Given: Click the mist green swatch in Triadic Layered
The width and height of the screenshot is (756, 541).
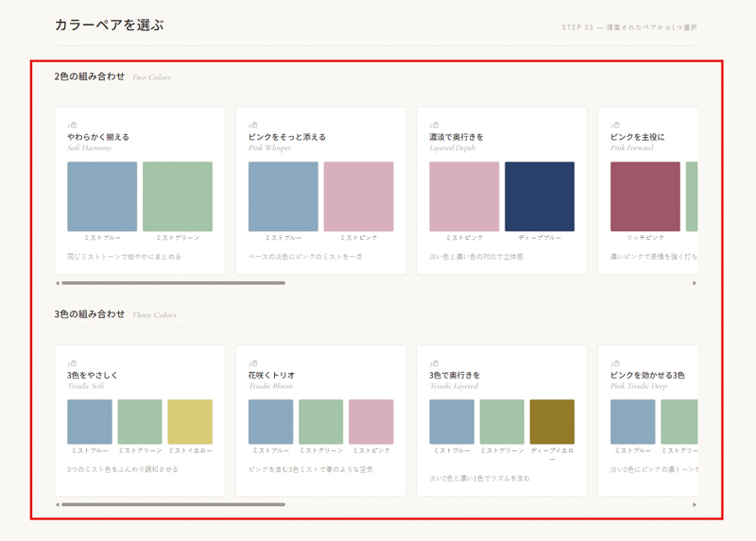Looking at the screenshot, I should point(502,421).
